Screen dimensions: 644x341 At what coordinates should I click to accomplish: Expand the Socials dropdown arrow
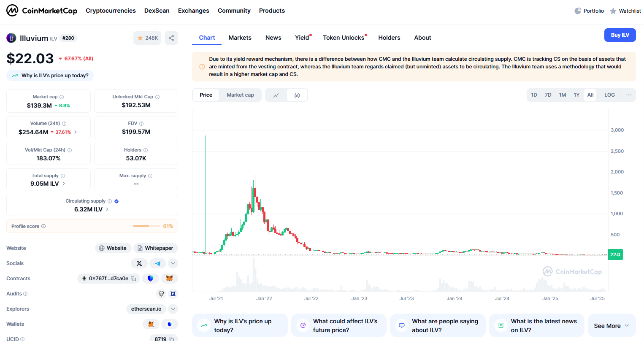tap(173, 263)
